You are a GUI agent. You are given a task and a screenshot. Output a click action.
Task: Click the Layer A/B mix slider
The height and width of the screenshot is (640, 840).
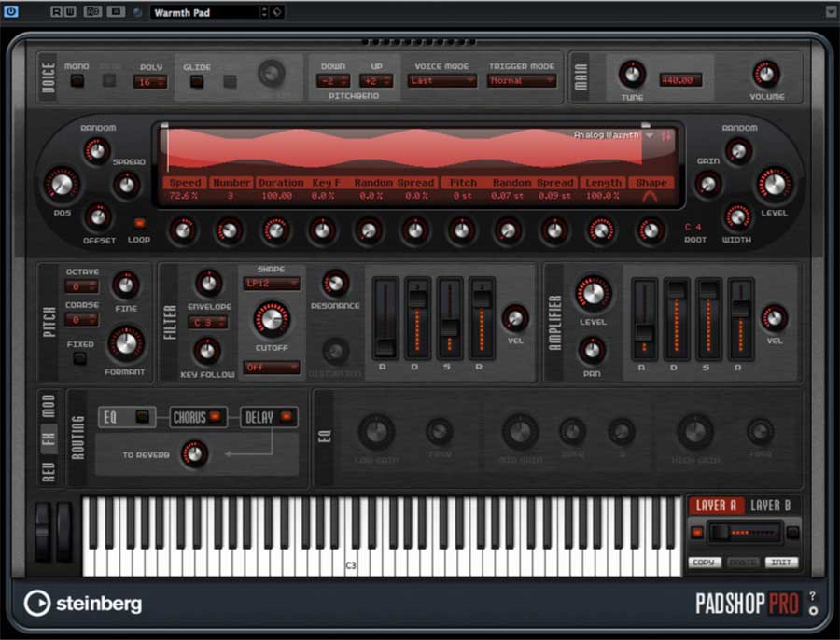click(744, 533)
